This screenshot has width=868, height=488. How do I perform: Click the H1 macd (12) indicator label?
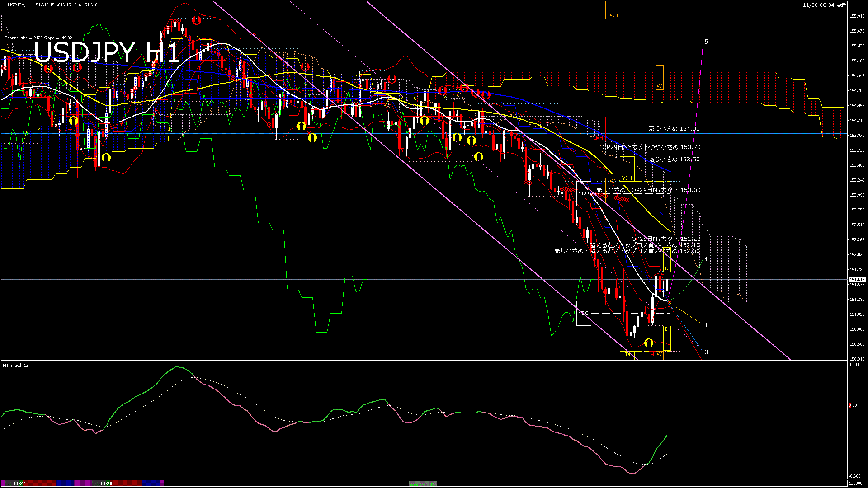(17, 365)
